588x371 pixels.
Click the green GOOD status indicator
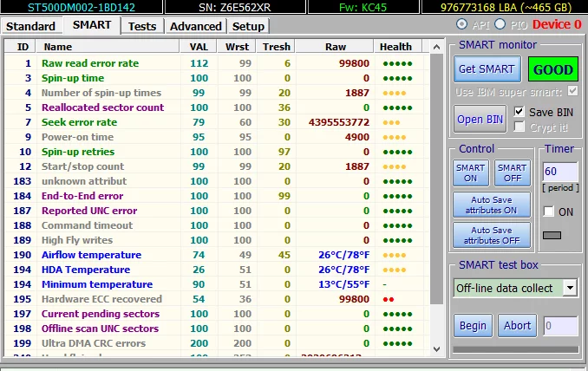point(552,69)
